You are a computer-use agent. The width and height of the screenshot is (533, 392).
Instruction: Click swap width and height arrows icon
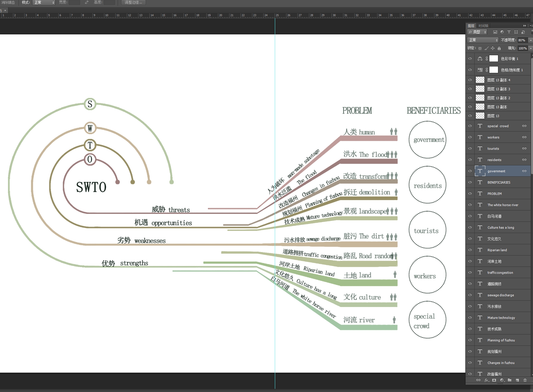click(86, 2)
